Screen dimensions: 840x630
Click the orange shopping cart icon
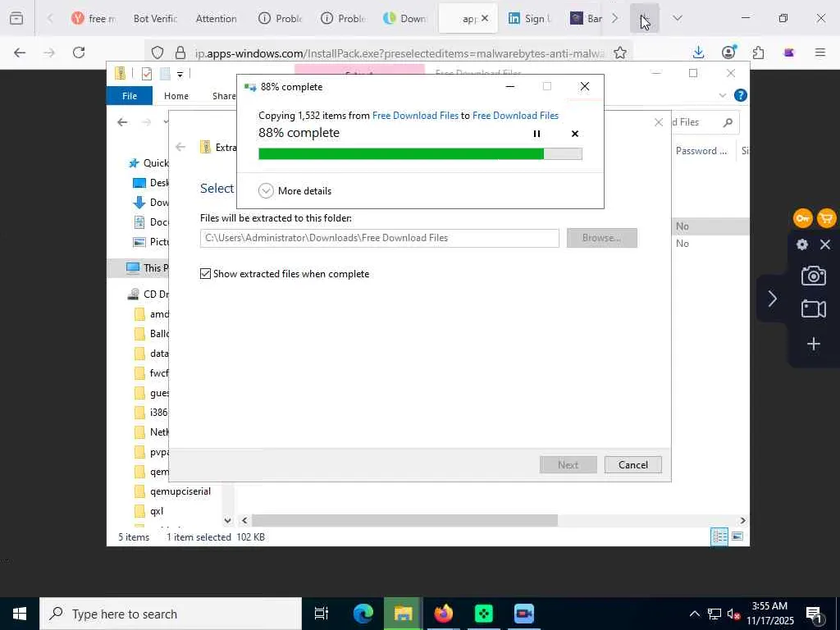827,218
